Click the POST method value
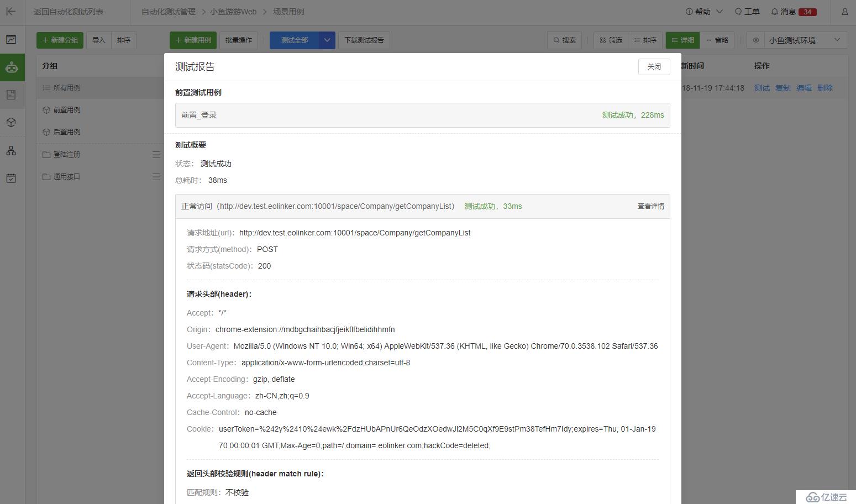 (x=267, y=249)
